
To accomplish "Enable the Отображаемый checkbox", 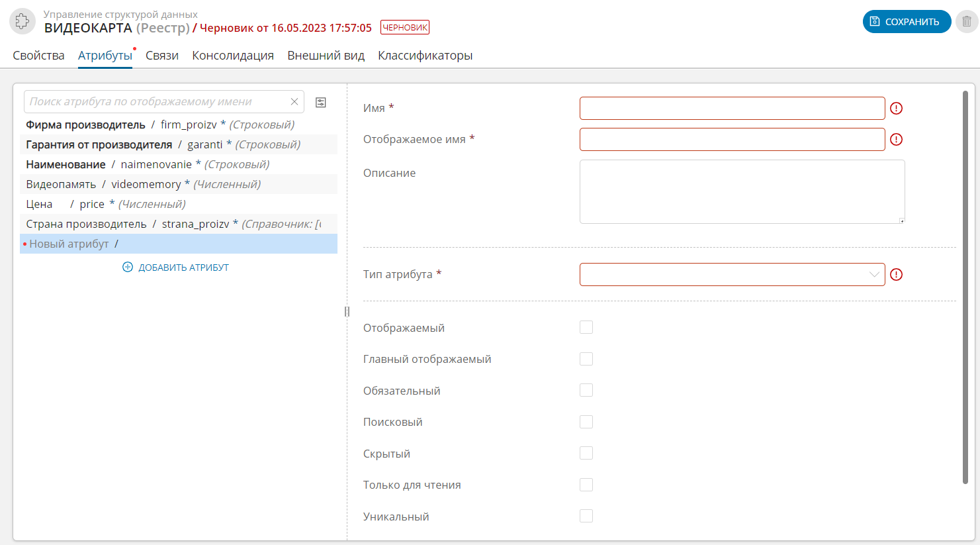I will pyautogui.click(x=586, y=327).
